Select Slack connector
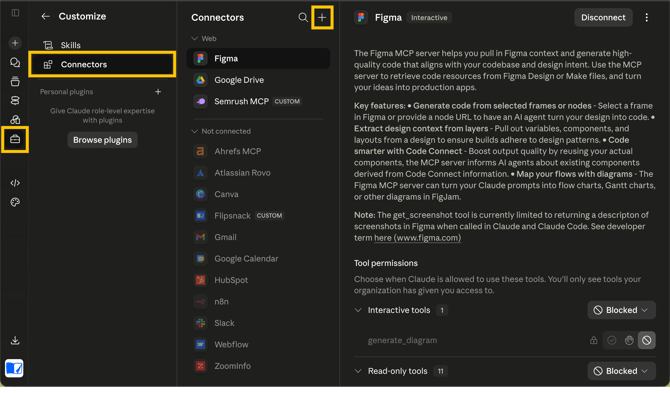The image size is (670, 393). point(258,323)
